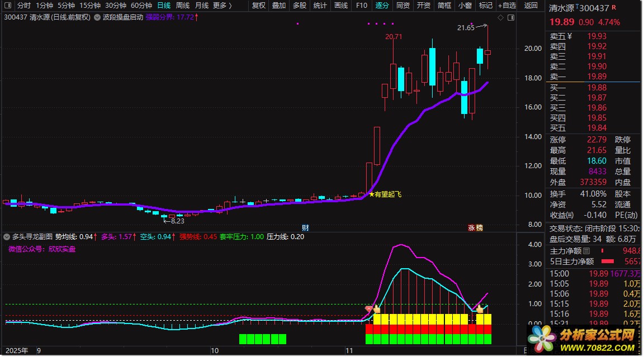Image resolution: width=644 pixels, height=357 pixels.
Task: Toggle the left sidebar panel icon
Action: (8, 6)
